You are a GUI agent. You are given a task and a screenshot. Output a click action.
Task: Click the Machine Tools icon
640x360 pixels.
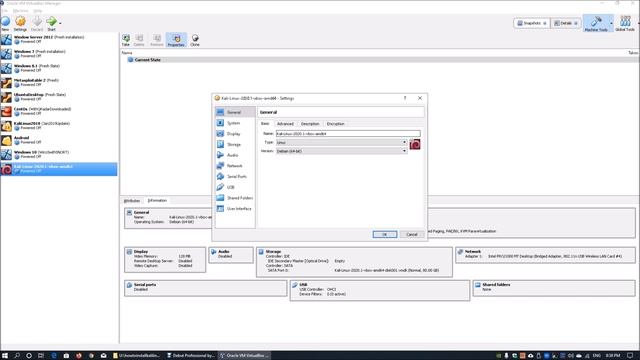pos(596,23)
